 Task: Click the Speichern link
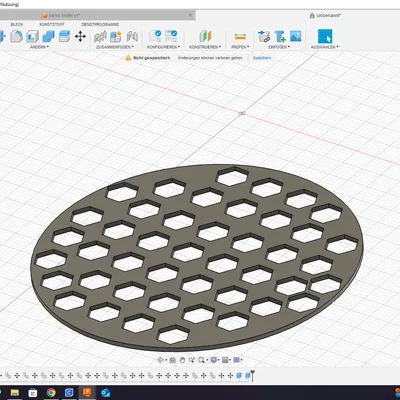click(262, 58)
